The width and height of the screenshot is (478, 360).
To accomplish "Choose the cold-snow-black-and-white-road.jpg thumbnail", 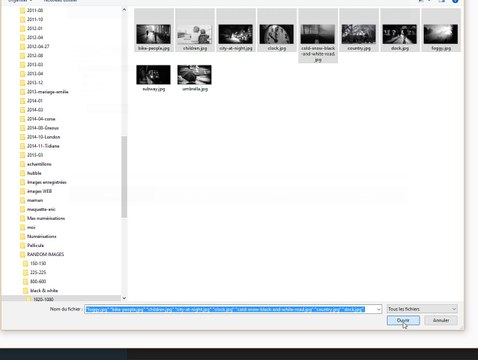I will [x=318, y=34].
